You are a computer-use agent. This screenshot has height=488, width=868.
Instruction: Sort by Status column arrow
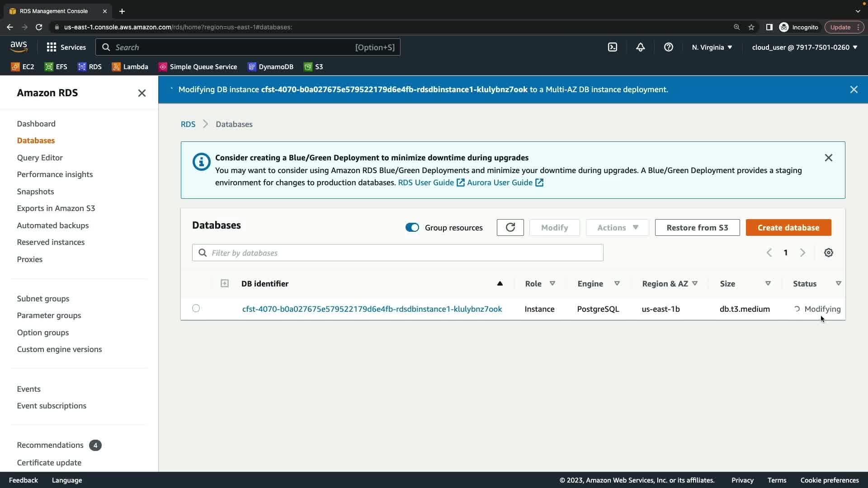point(838,283)
